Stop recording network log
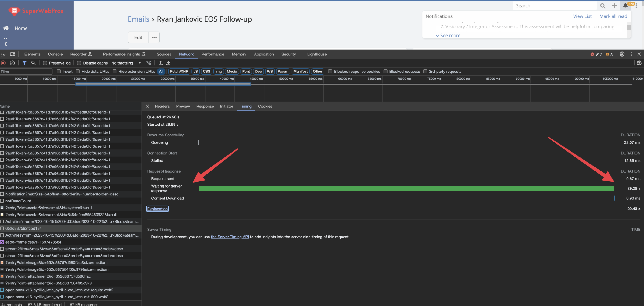The width and height of the screenshot is (644, 306). (3, 63)
